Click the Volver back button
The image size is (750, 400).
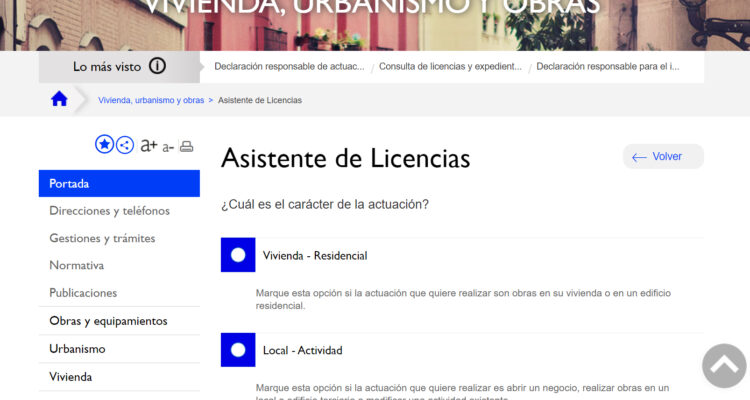(x=663, y=157)
